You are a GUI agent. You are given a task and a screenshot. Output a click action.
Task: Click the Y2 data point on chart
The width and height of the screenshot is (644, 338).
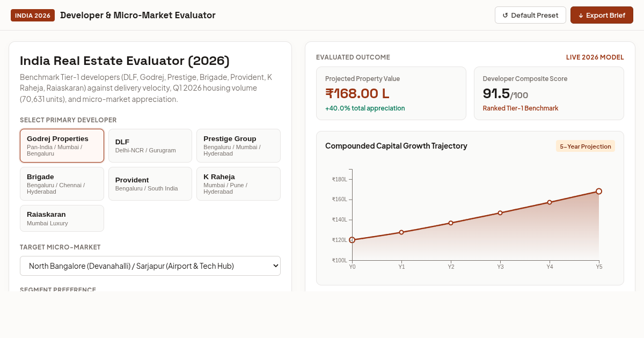451,223
